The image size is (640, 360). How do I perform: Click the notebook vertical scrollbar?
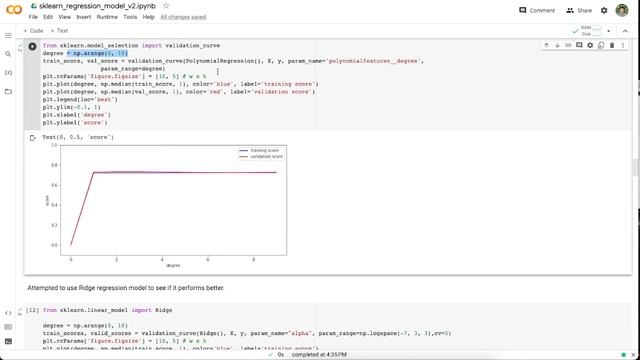tap(635, 168)
